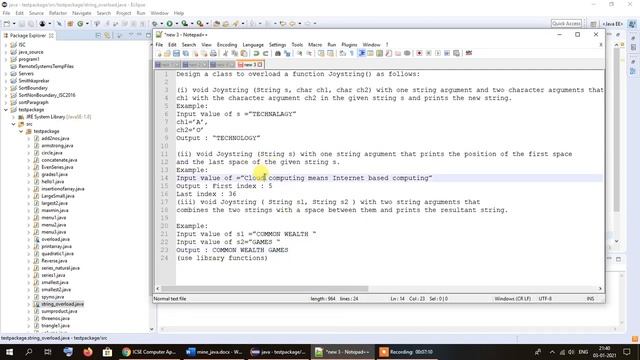Click New file icon in Notepad++ toolbar
This screenshot has width=640, height=360.
158,53
